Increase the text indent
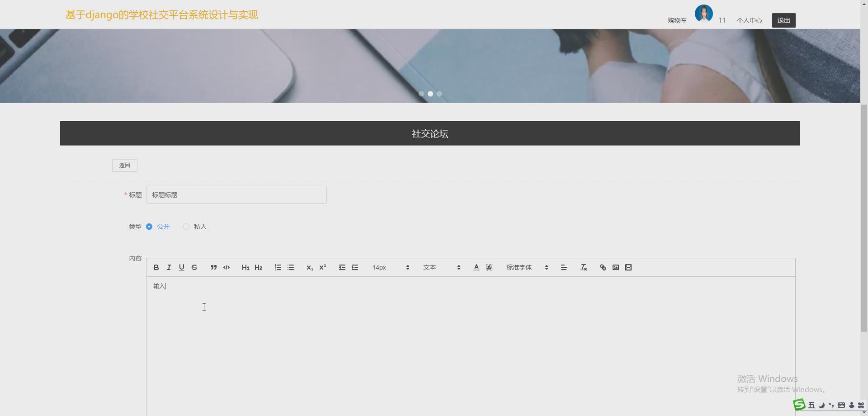Screen dimensions: 868x416 pos(355,268)
